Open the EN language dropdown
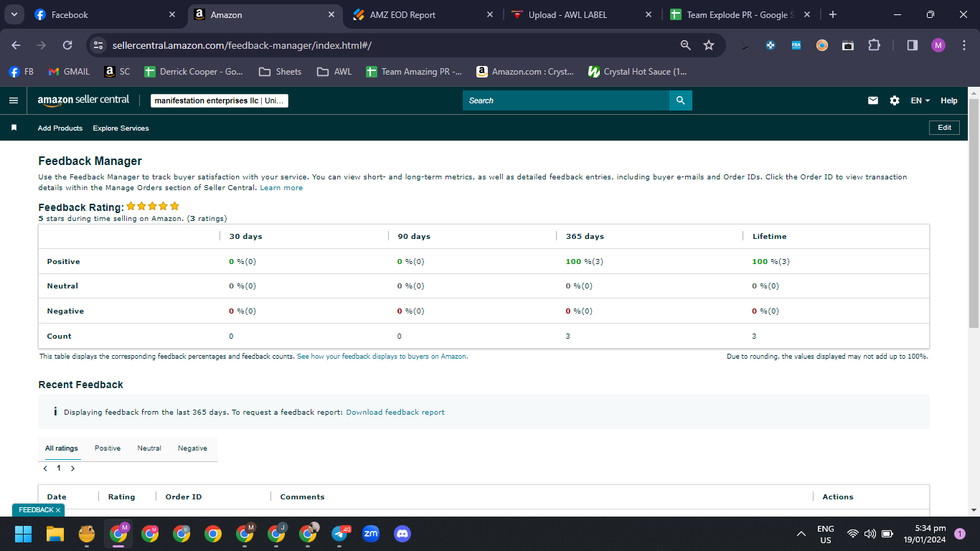The height and width of the screenshot is (551, 980). click(920, 100)
